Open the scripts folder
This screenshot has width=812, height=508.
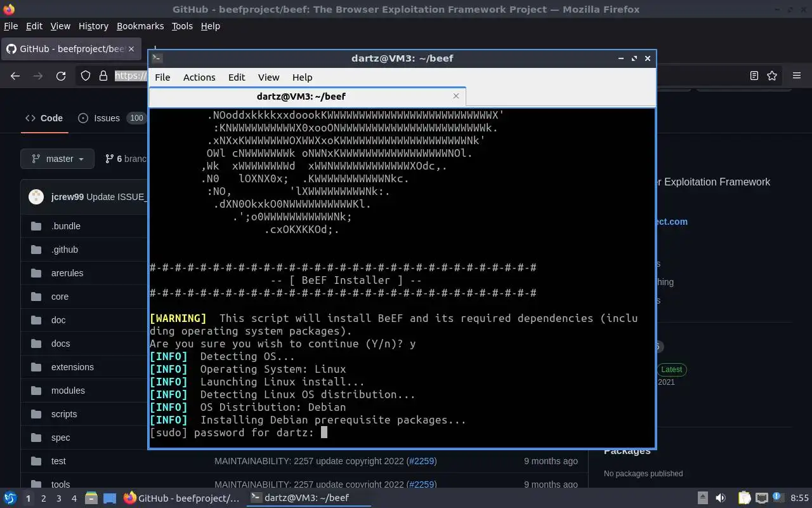[x=63, y=414]
